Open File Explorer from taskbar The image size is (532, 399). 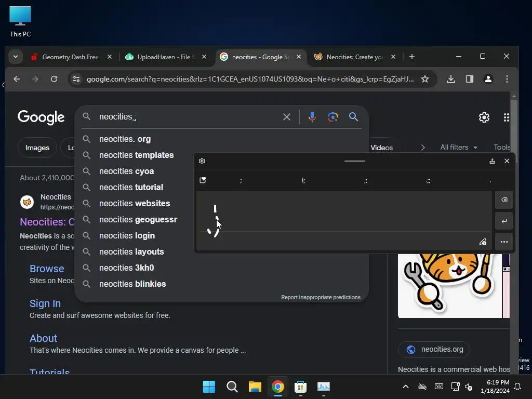[255, 387]
